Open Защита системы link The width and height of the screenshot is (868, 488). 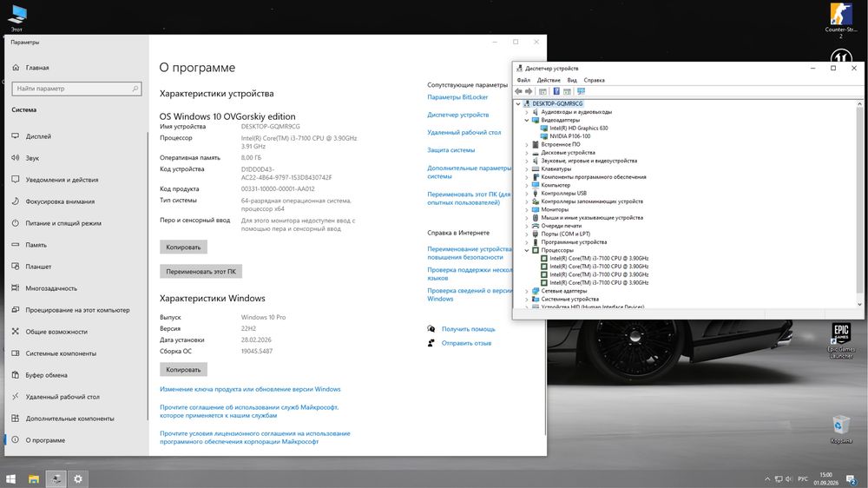pyautogui.click(x=450, y=150)
